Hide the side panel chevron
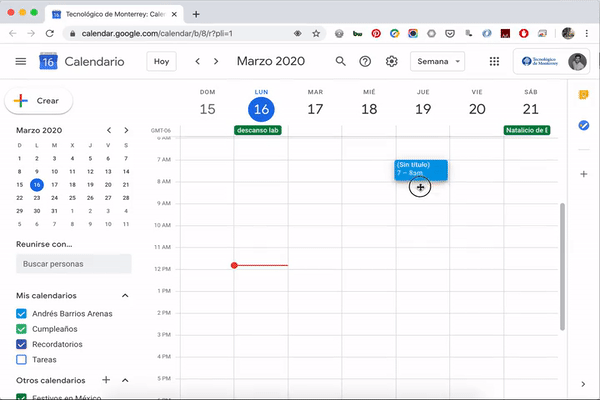 pyautogui.click(x=583, y=384)
